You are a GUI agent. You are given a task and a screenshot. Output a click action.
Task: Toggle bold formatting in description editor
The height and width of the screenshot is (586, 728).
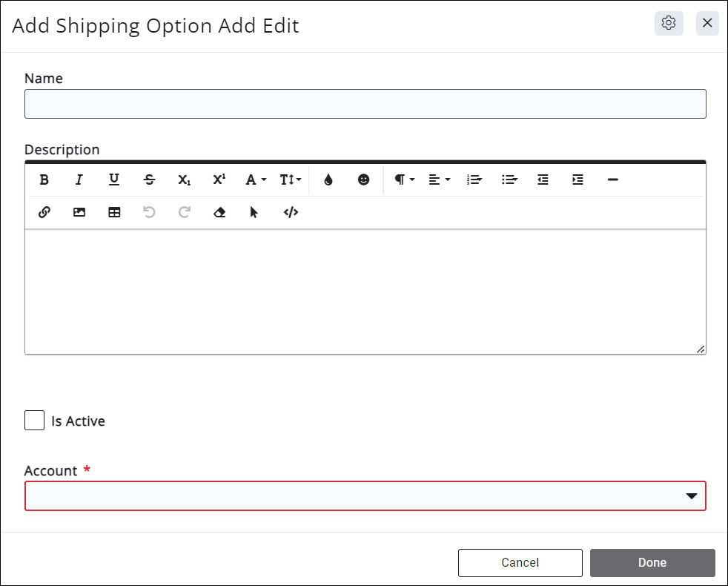click(x=44, y=180)
